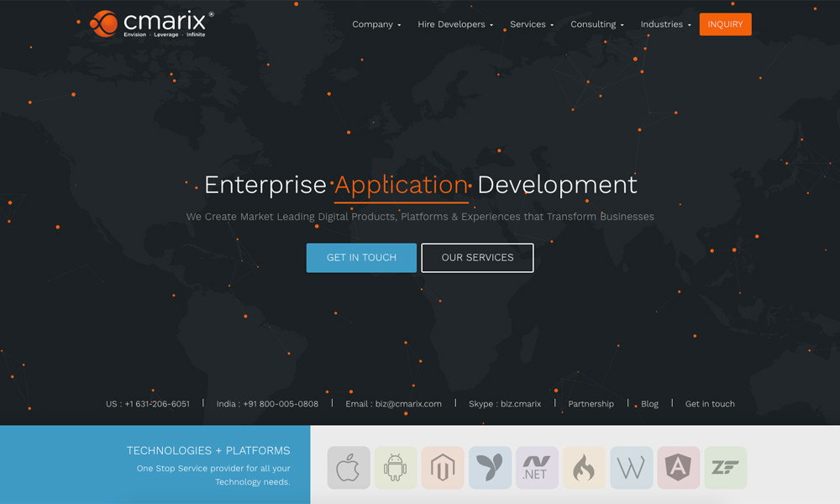
Task: Click the WordPress W icon
Action: [x=631, y=468]
